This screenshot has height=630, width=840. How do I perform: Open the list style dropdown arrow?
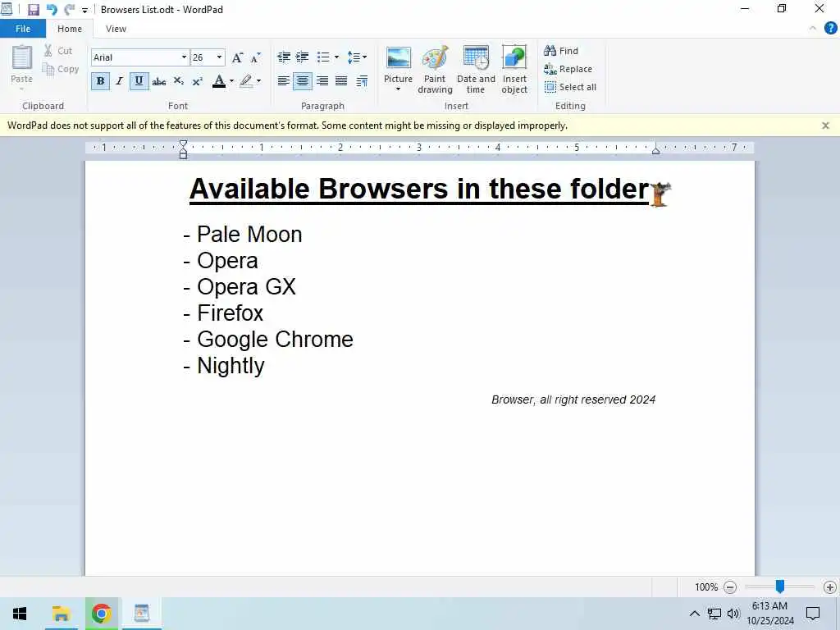(x=336, y=57)
